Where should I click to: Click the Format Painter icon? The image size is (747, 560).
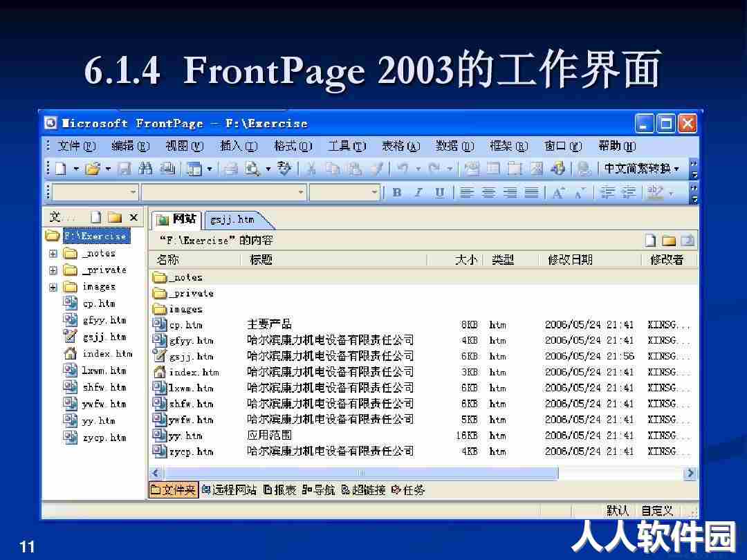pos(376,169)
